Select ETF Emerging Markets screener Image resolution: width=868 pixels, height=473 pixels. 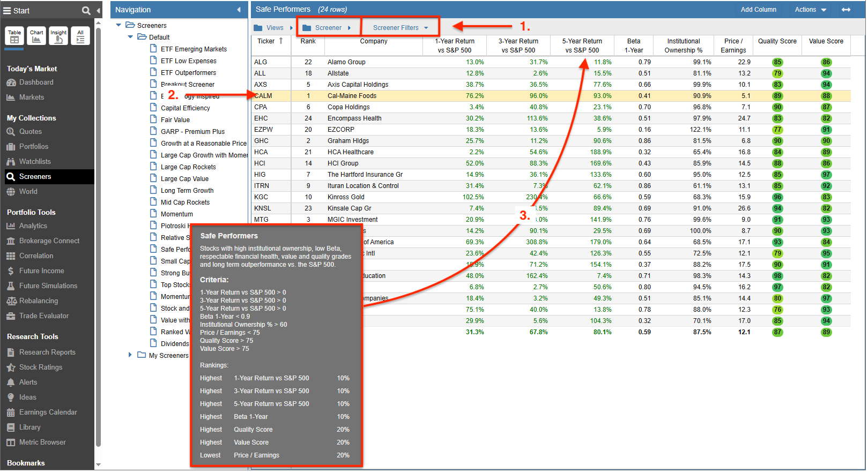point(194,49)
